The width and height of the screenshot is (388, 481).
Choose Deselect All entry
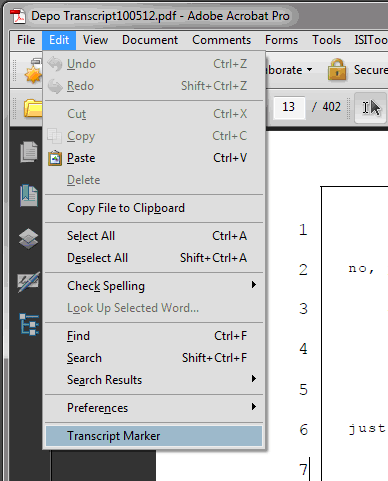tap(154, 258)
